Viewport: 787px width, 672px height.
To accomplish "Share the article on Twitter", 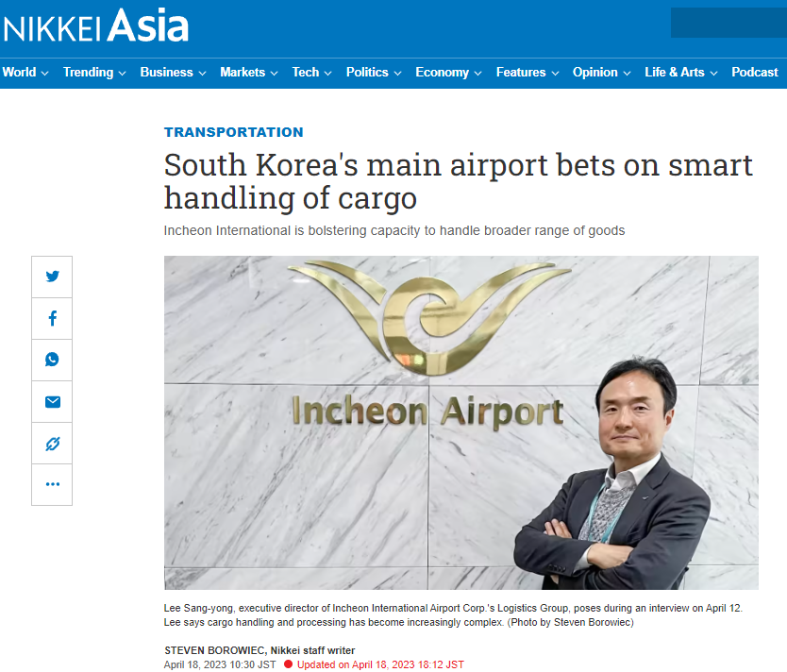I will (52, 277).
